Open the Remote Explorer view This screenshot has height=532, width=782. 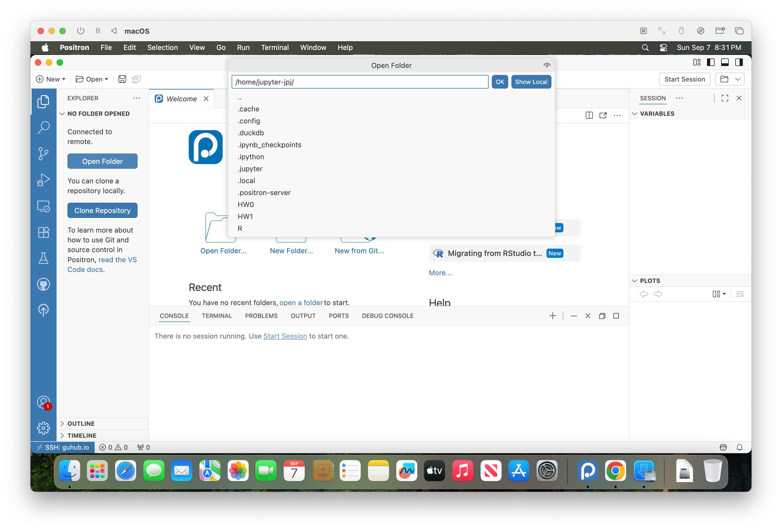tap(44, 206)
